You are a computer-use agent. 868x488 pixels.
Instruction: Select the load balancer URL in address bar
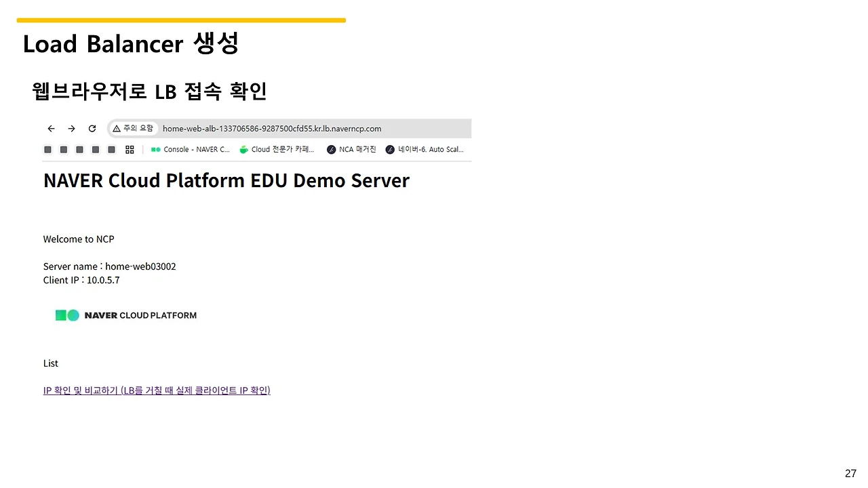point(272,129)
